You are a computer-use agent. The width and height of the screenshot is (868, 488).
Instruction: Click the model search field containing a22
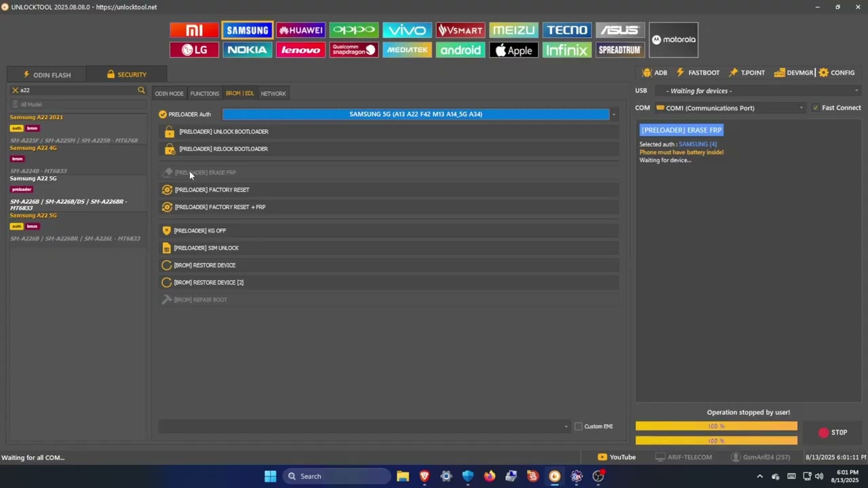pos(78,90)
